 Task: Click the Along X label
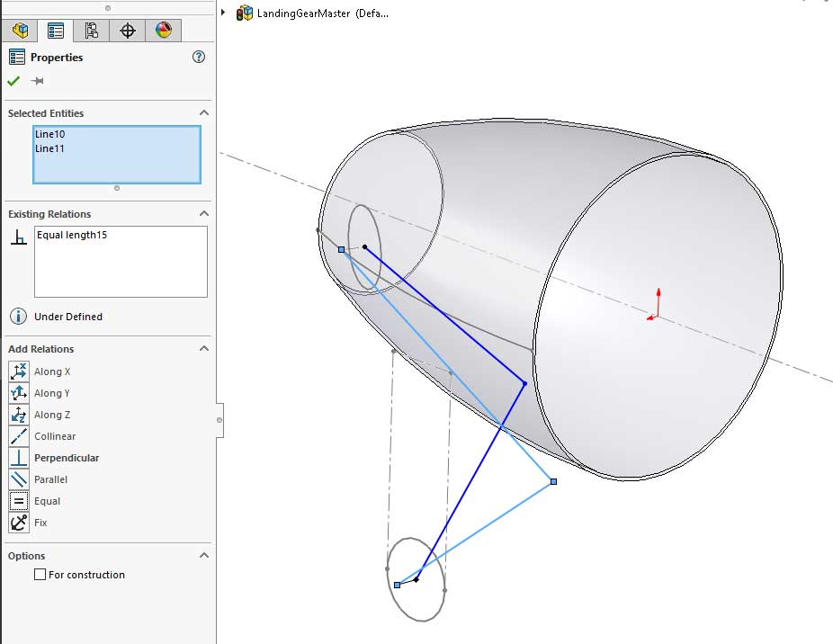pyautogui.click(x=52, y=371)
